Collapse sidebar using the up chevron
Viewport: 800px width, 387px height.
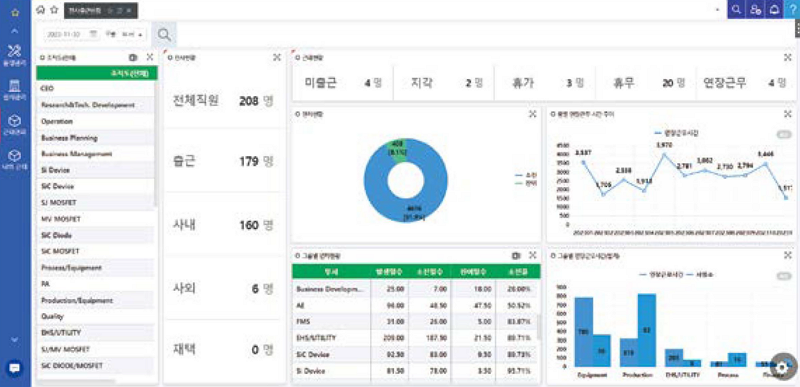click(x=15, y=31)
